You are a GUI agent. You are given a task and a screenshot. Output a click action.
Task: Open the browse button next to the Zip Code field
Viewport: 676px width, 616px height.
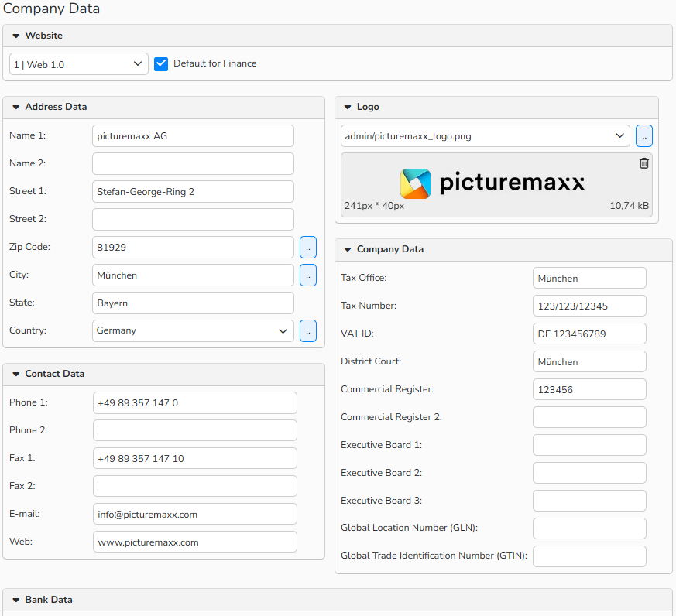point(308,248)
